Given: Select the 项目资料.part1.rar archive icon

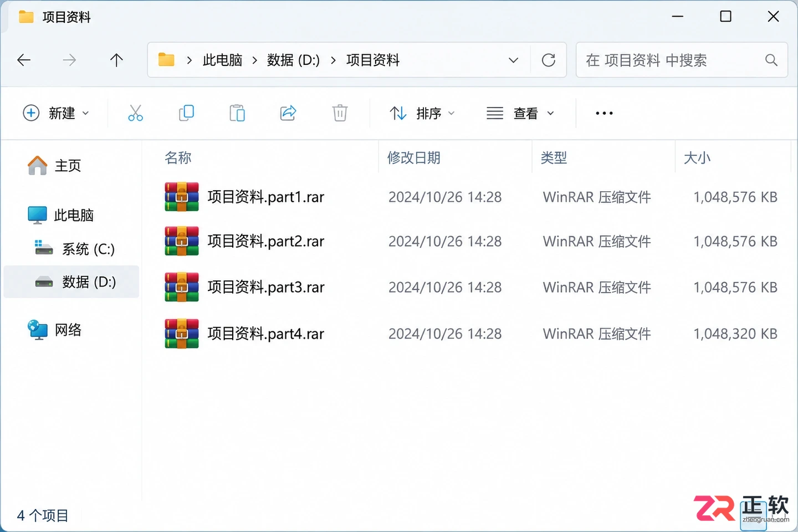Looking at the screenshot, I should click(x=182, y=197).
